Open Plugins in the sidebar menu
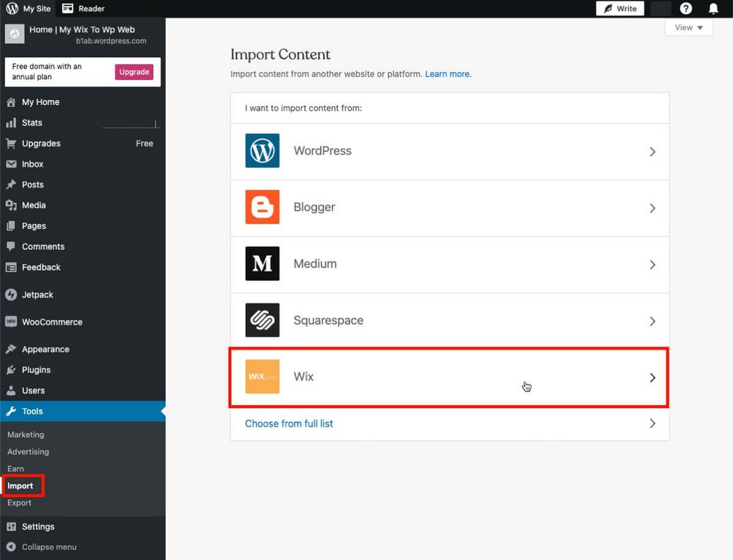 [x=36, y=370]
